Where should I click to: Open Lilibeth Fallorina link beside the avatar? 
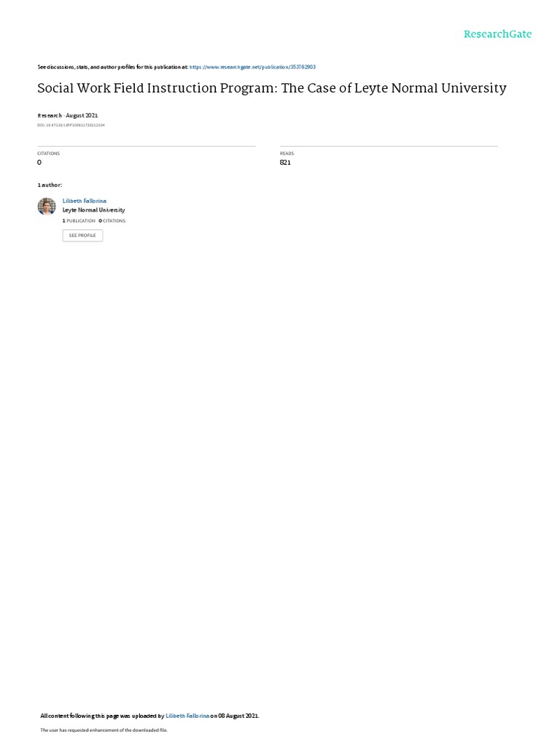click(85, 201)
